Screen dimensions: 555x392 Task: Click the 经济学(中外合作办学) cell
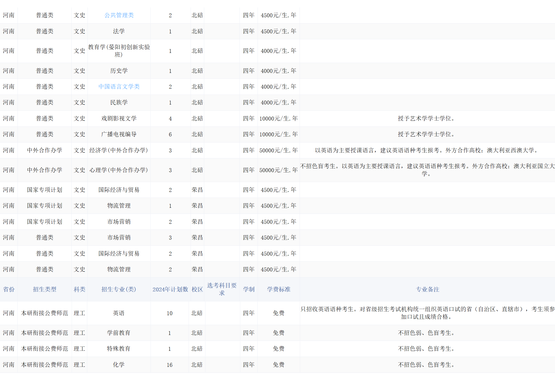(x=119, y=150)
